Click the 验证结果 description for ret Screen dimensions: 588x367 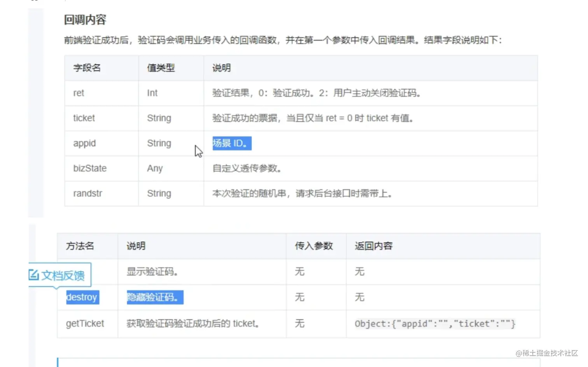pyautogui.click(x=317, y=93)
